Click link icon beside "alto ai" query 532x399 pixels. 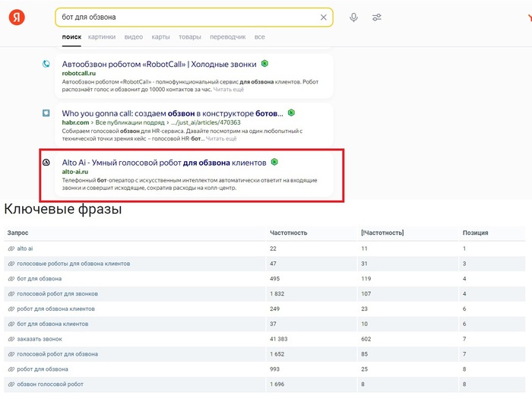point(11,249)
